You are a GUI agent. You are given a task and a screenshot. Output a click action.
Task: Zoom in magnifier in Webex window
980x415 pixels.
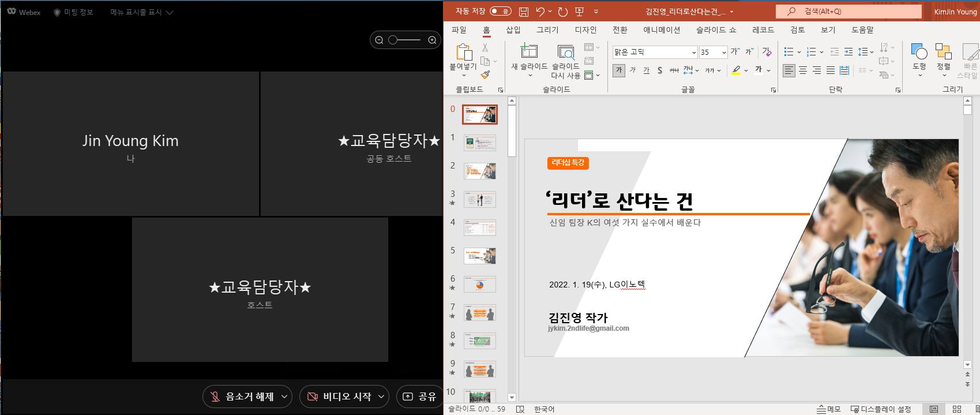point(432,40)
